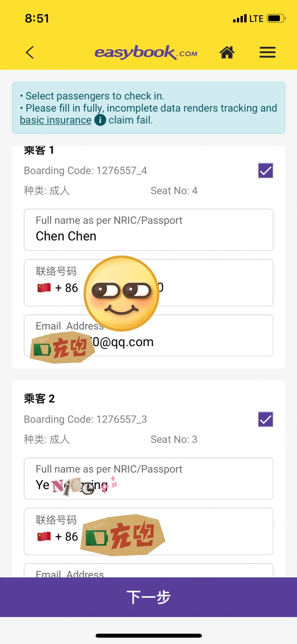297x644 pixels.
Task: Tap the 乘客 2 section heading
Action: point(39,399)
